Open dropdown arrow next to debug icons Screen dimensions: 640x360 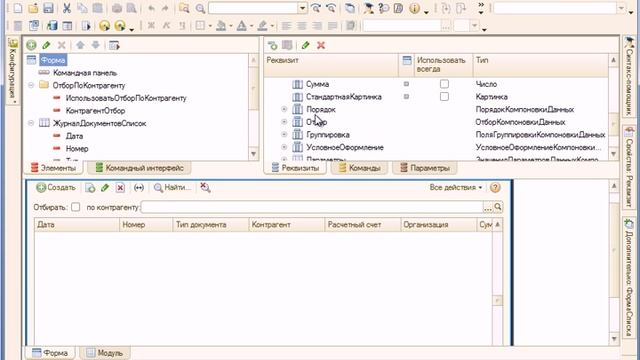131,29
